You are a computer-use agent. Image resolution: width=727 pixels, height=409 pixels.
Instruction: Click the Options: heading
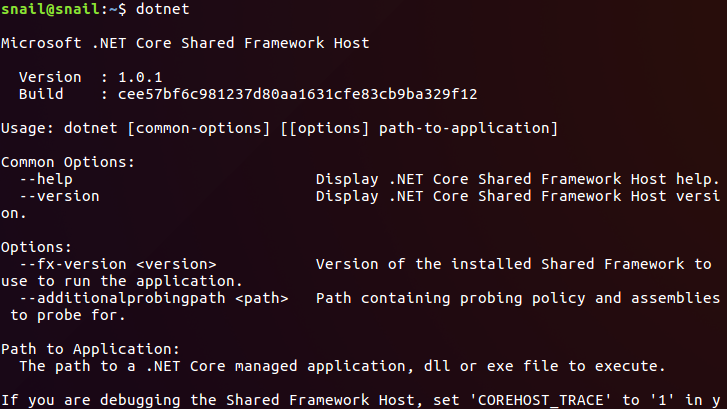[36, 247]
